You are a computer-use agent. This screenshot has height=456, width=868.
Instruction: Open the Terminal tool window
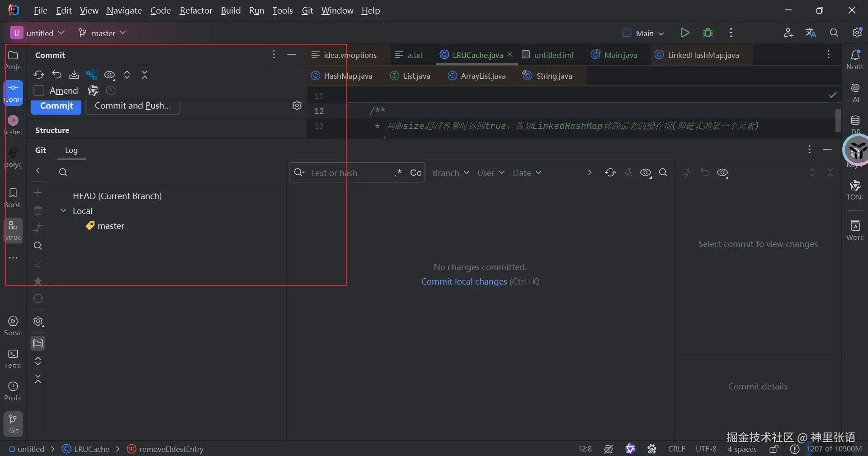(13, 358)
